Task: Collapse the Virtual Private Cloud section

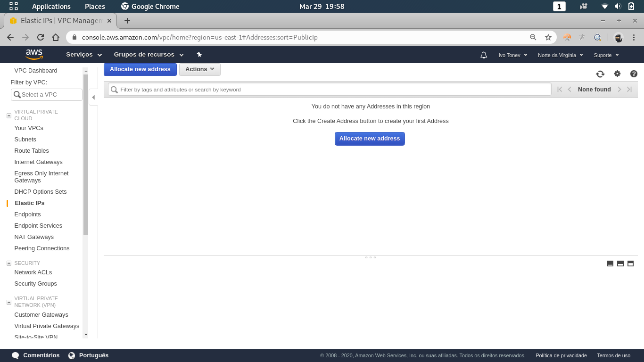Action: tap(8, 115)
